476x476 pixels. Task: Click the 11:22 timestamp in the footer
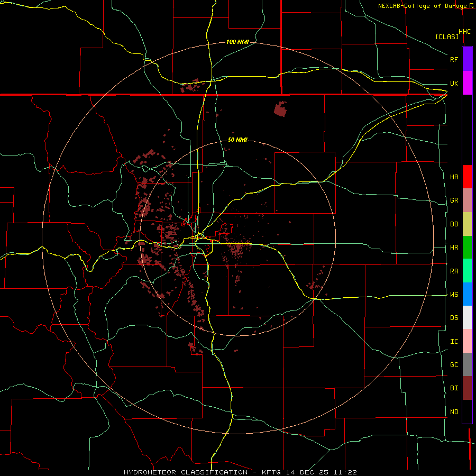tap(345, 472)
